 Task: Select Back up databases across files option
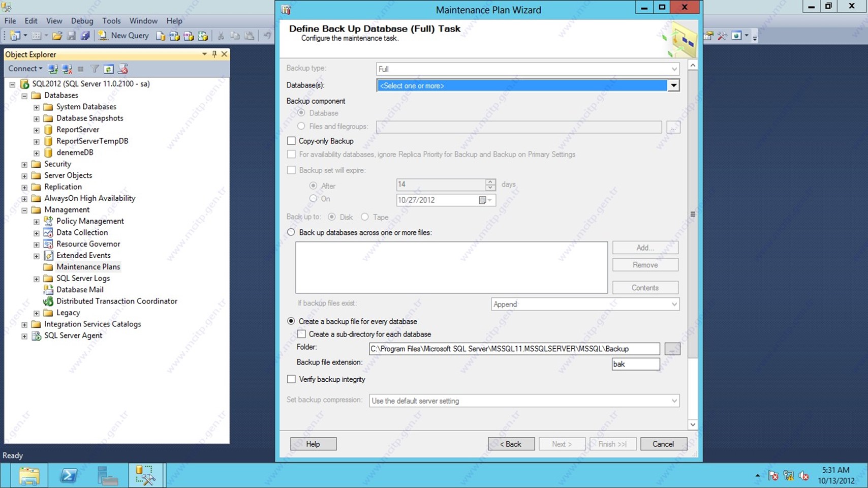(291, 232)
